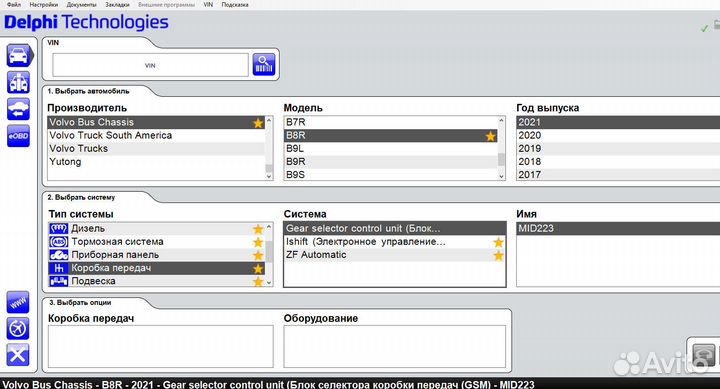Screen dimensions: 720x389
Task: Click the gearbox type icon
Action: tap(58, 268)
